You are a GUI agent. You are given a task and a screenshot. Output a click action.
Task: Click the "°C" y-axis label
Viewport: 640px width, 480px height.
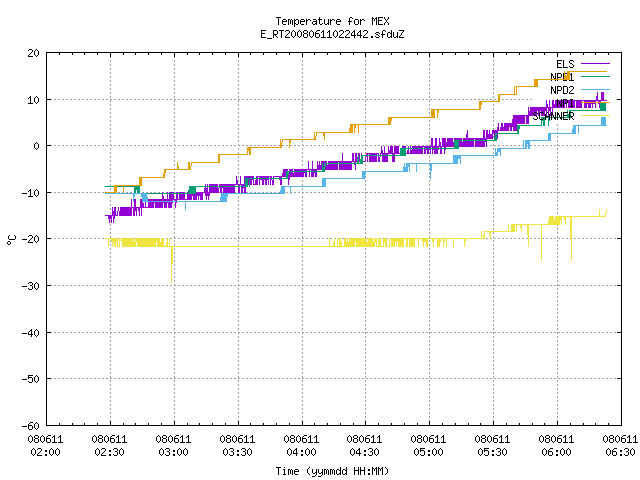[12, 239]
